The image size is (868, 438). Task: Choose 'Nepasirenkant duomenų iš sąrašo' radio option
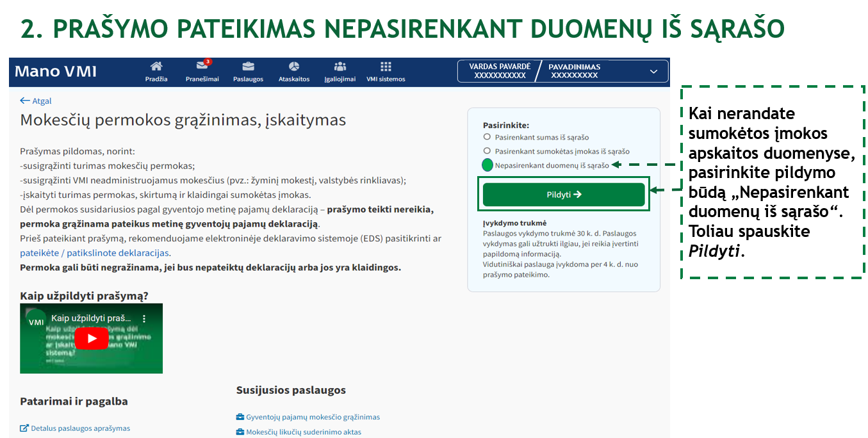pyautogui.click(x=487, y=165)
